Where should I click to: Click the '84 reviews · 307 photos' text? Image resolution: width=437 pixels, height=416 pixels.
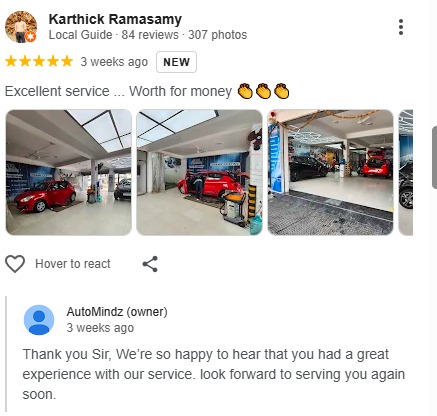pyautogui.click(x=184, y=35)
